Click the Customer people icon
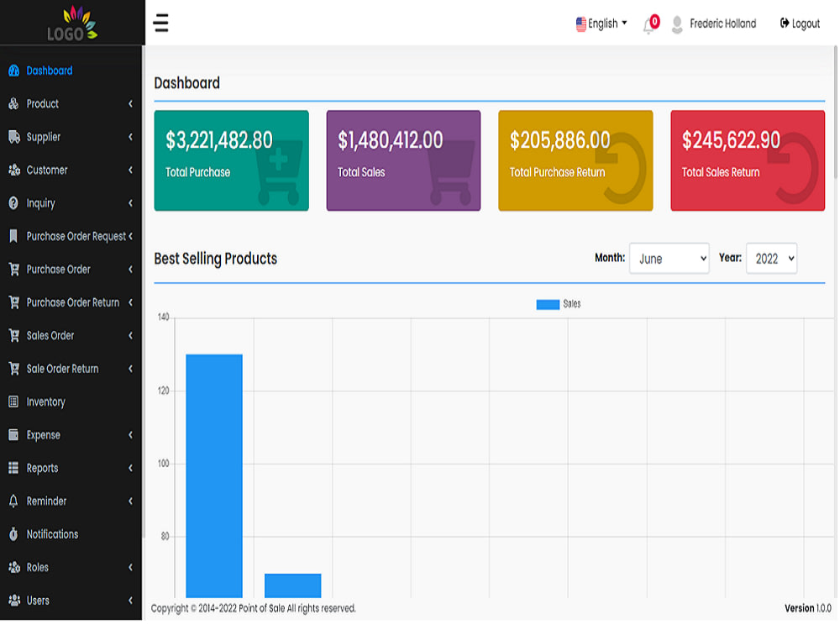Viewport: 840px width, 630px height. [14, 171]
